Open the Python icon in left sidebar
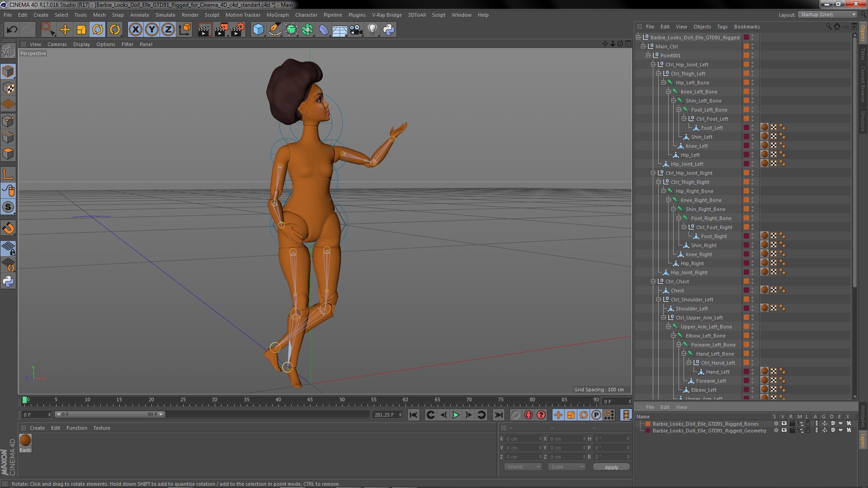Viewport: 868px width, 488px height. pos(8,281)
